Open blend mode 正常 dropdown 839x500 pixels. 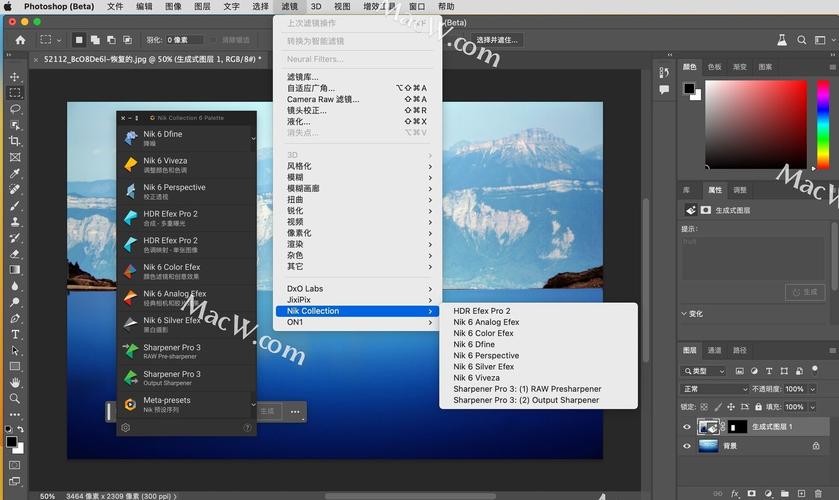pos(714,389)
